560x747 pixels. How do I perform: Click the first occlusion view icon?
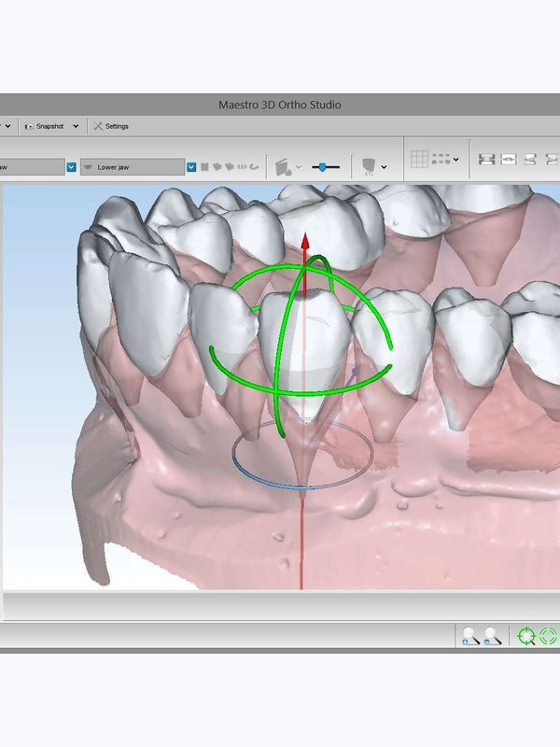click(x=486, y=159)
